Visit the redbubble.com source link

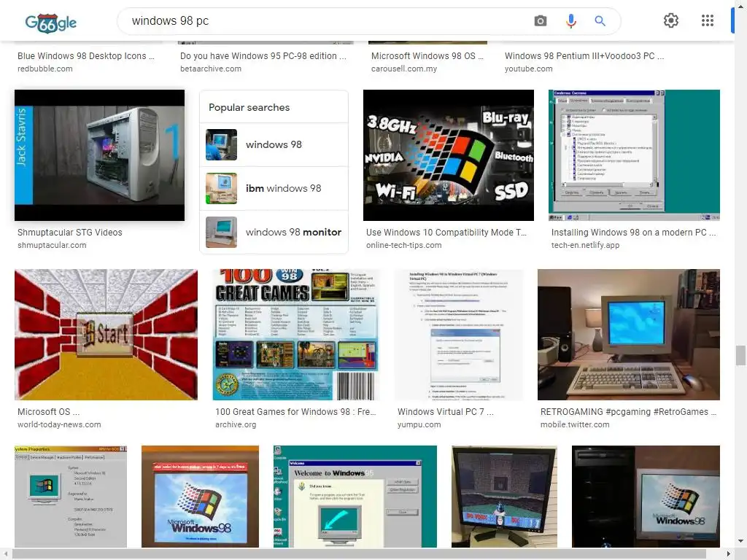click(44, 69)
